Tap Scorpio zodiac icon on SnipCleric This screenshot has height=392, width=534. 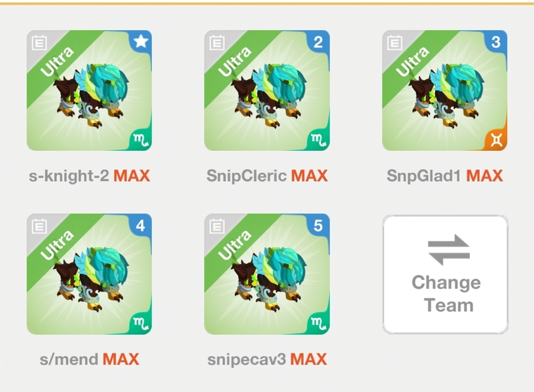[319, 140]
